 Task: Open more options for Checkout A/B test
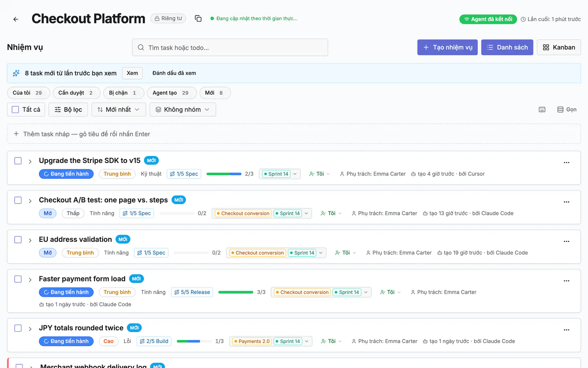[x=566, y=202]
